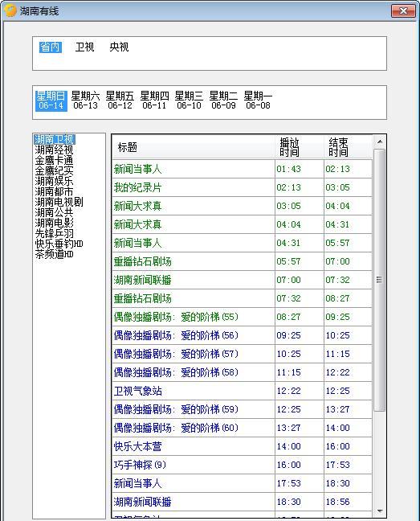The width and height of the screenshot is (420, 521).
Task: Select 星期日 06-14 date tab
Action: (x=51, y=101)
